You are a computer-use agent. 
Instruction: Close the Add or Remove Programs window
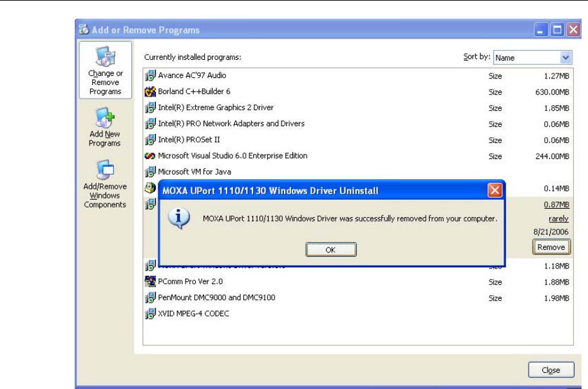click(573, 29)
